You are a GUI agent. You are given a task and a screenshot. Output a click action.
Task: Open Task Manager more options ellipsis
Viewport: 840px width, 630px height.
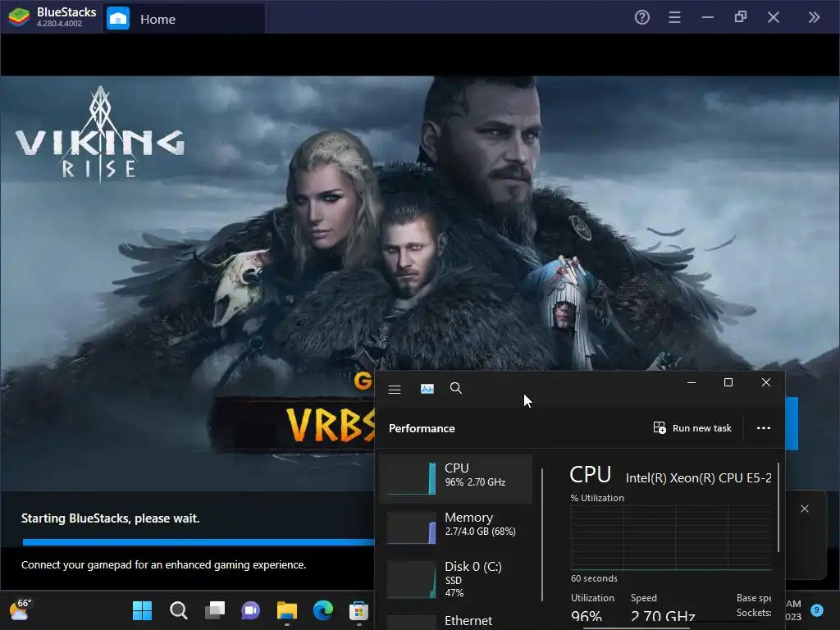(x=764, y=428)
